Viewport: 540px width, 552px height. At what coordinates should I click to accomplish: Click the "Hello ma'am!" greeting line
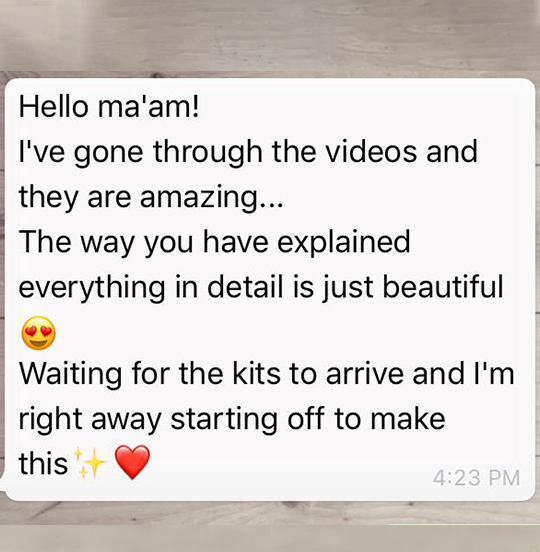click(x=109, y=107)
